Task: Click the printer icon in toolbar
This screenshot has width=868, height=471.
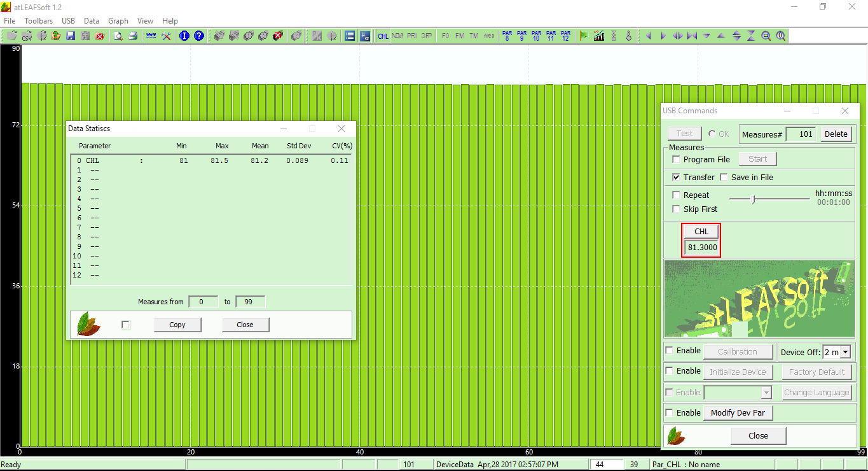Action: [x=133, y=36]
